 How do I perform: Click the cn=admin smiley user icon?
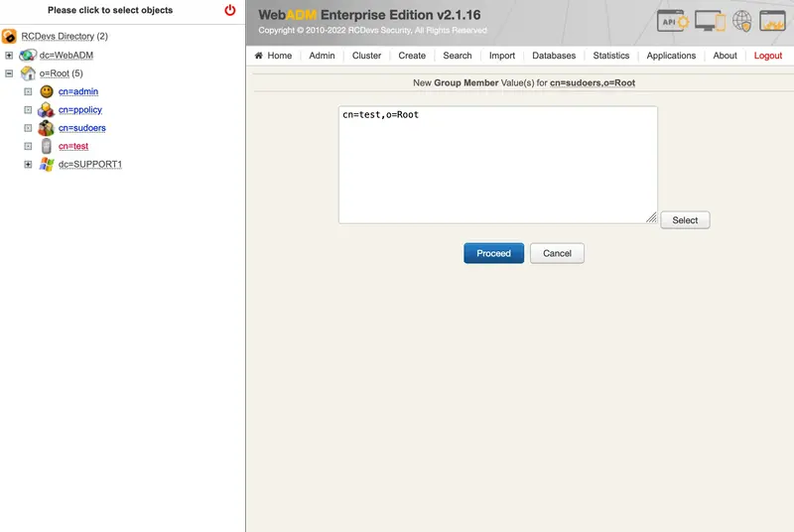(x=47, y=91)
